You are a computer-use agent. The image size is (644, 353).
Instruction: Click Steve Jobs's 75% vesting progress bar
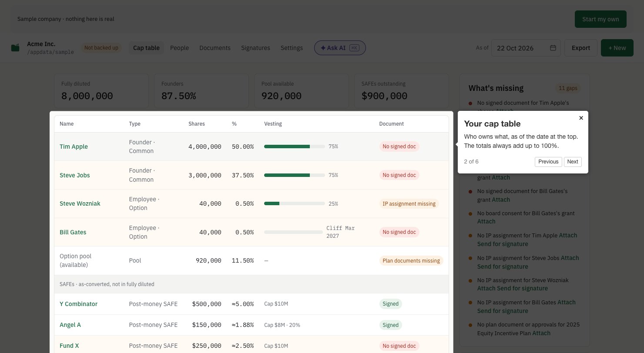(x=295, y=175)
